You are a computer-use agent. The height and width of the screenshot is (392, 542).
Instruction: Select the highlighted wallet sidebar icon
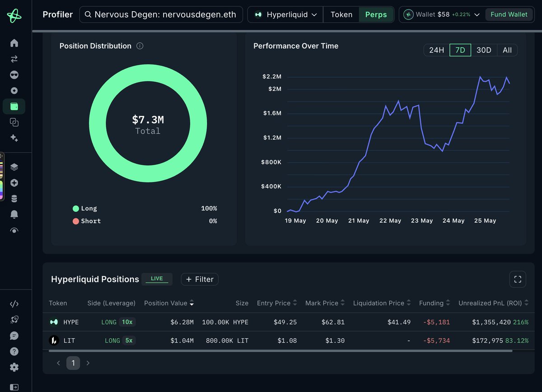(x=14, y=106)
